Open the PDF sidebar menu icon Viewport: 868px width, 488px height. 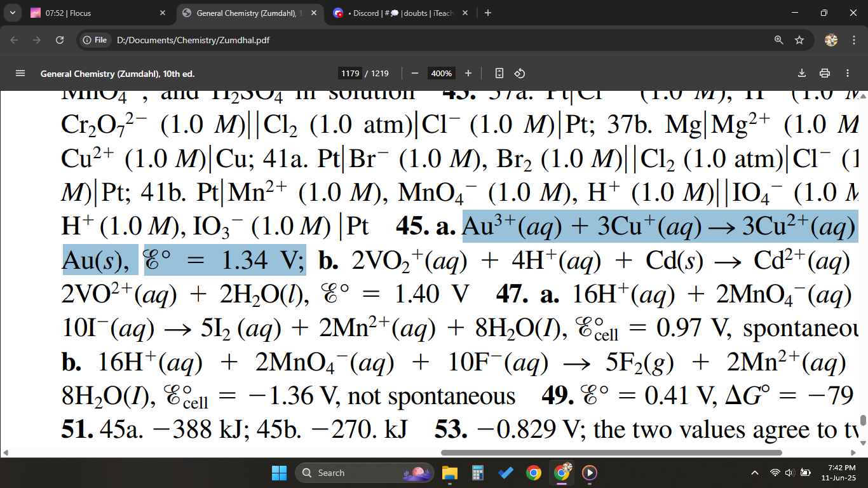coord(20,74)
